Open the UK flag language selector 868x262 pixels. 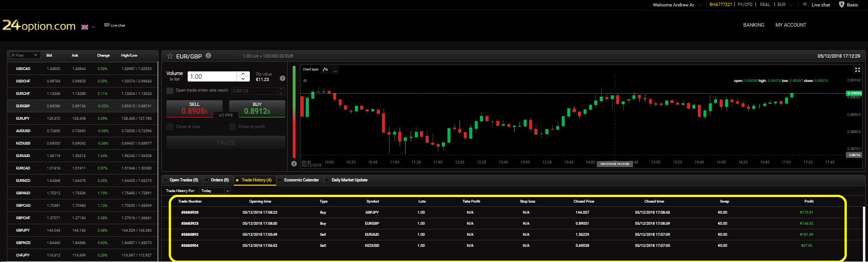[88, 27]
